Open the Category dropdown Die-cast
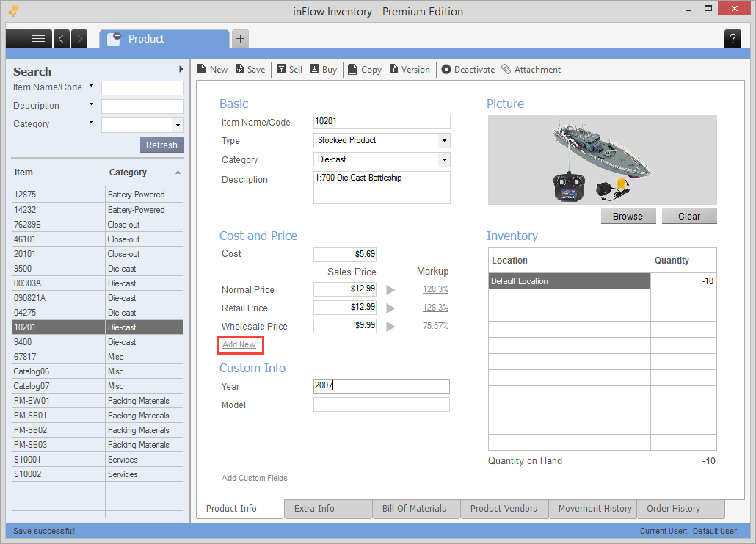Viewport: 756px width, 544px height. click(x=444, y=159)
